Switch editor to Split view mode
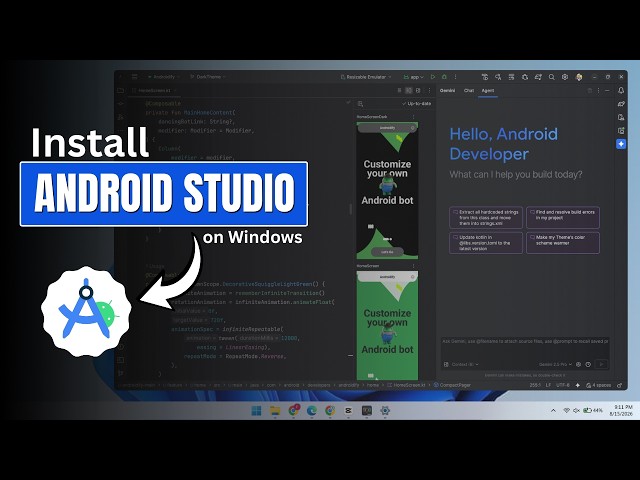This screenshot has width=640, height=480. click(409, 91)
